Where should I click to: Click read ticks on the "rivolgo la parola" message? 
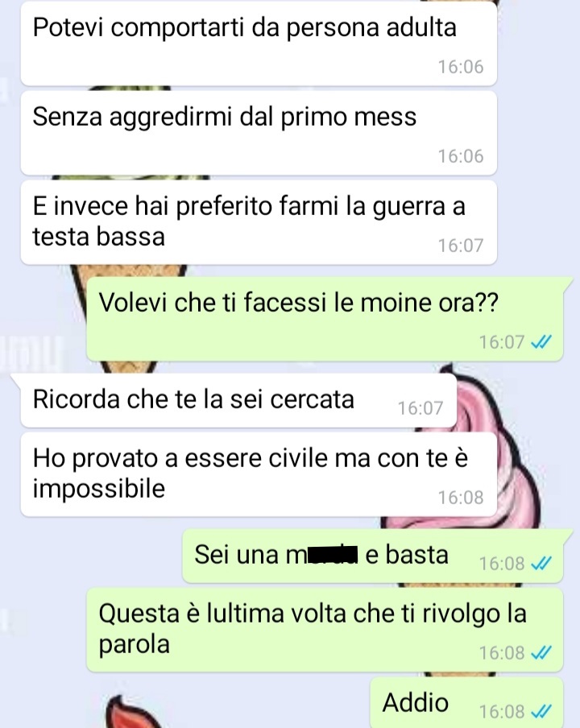tap(541, 653)
